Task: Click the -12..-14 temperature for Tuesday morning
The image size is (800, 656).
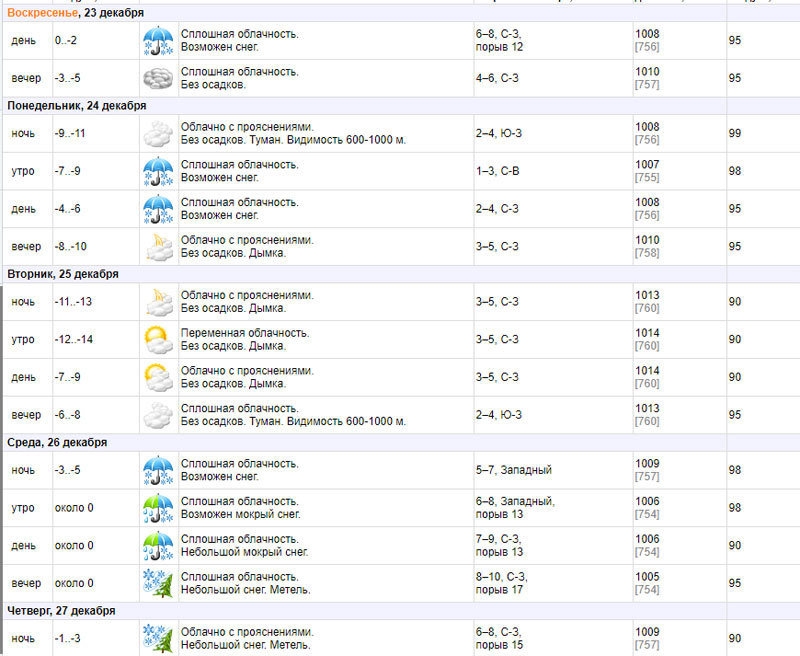Action: click(73, 340)
